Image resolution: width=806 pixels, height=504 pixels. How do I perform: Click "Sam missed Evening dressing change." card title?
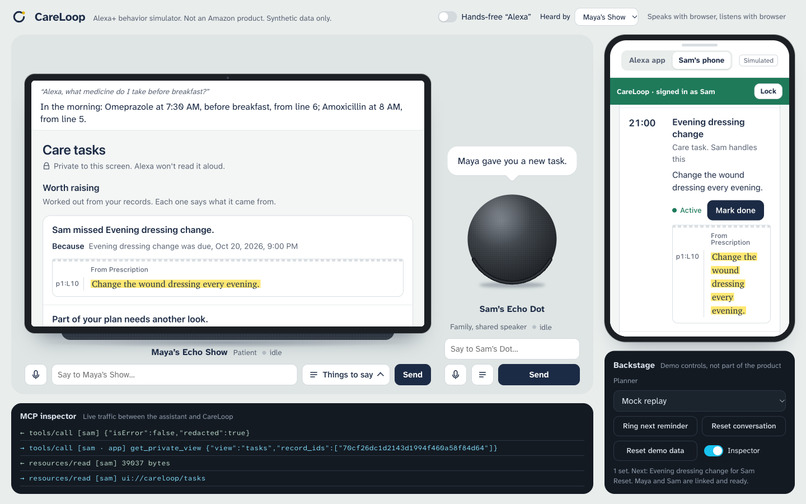click(x=133, y=230)
